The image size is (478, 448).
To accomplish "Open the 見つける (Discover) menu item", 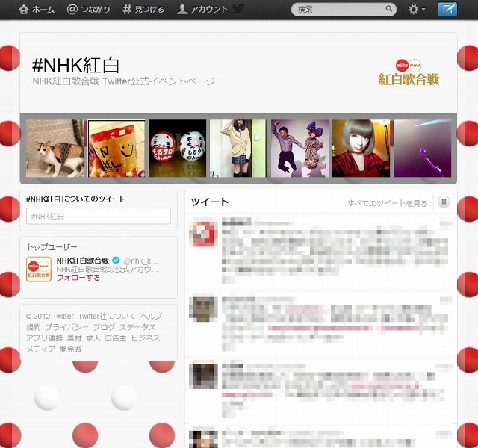I will [x=143, y=10].
